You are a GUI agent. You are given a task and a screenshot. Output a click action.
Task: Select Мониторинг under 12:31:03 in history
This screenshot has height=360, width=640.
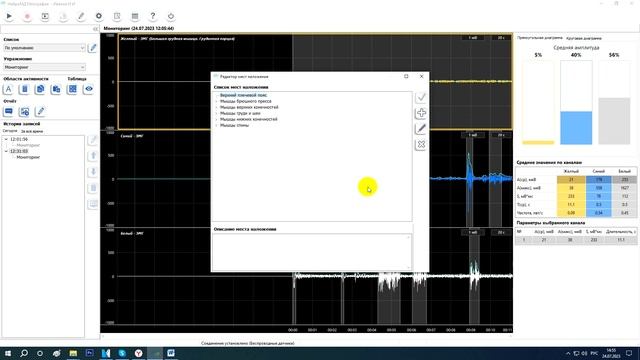point(28,157)
